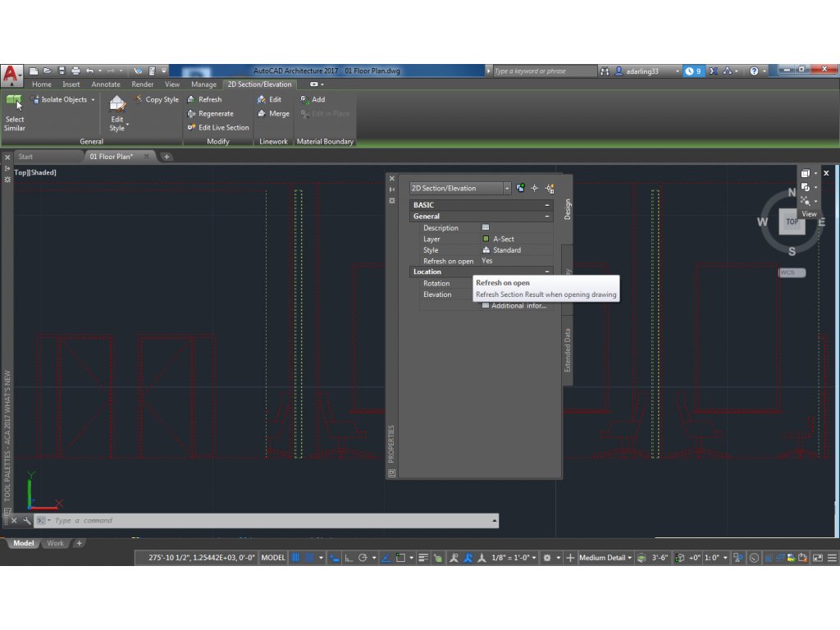The width and height of the screenshot is (840, 630).
Task: Click the Quick Select icon in Properties
Action: point(550,188)
